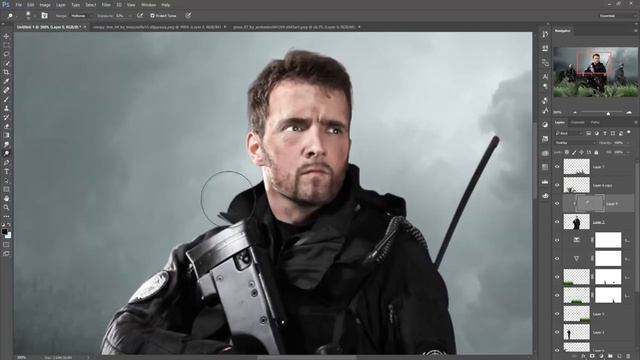Open the Image menu
This screenshot has width=640, height=360.
click(x=45, y=5)
